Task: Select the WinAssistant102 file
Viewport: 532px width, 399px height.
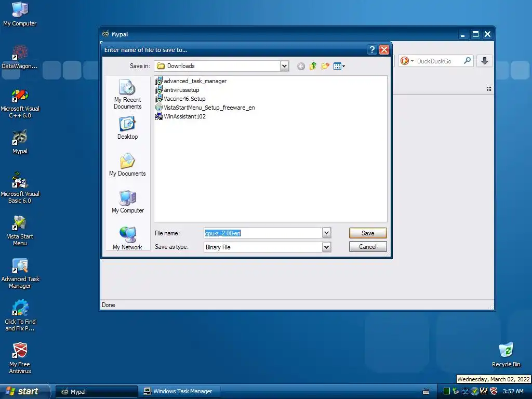Action: coord(180,116)
